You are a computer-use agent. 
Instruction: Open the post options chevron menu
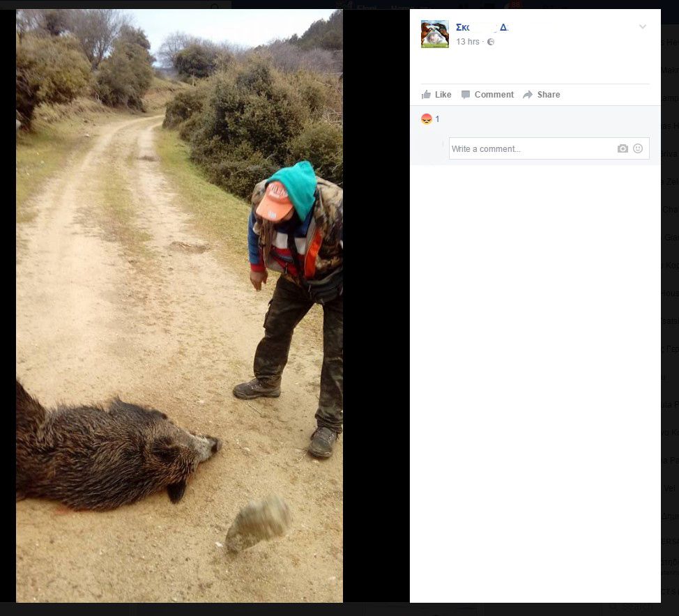tap(643, 27)
